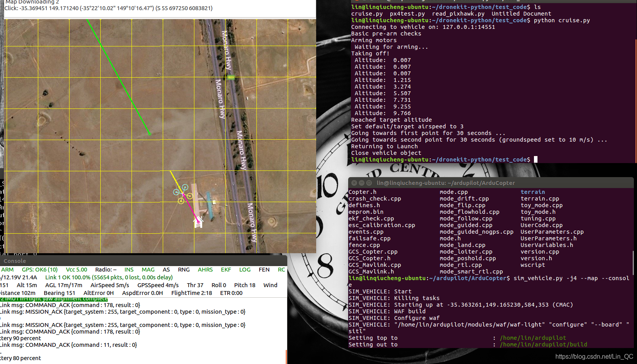Click the INS status indicator
This screenshot has width=637, height=364.
pyautogui.click(x=129, y=270)
